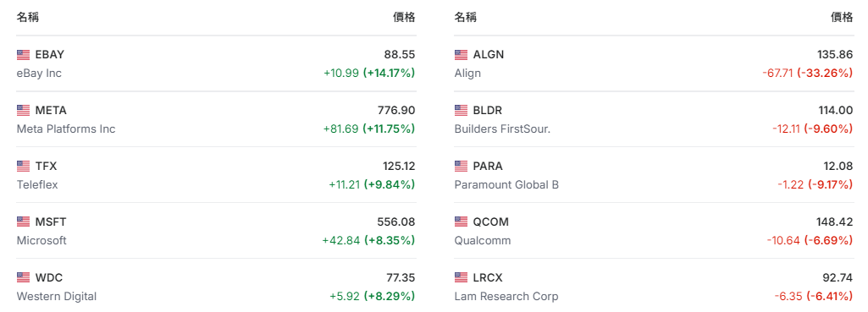Click the flag icon next to LRCX
Screen dimensions: 868x312
click(462, 277)
